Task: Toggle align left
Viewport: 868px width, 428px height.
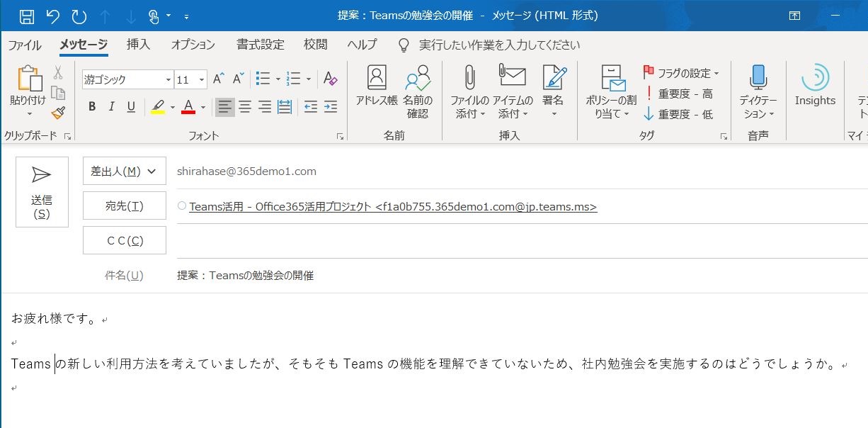Action: (224, 107)
